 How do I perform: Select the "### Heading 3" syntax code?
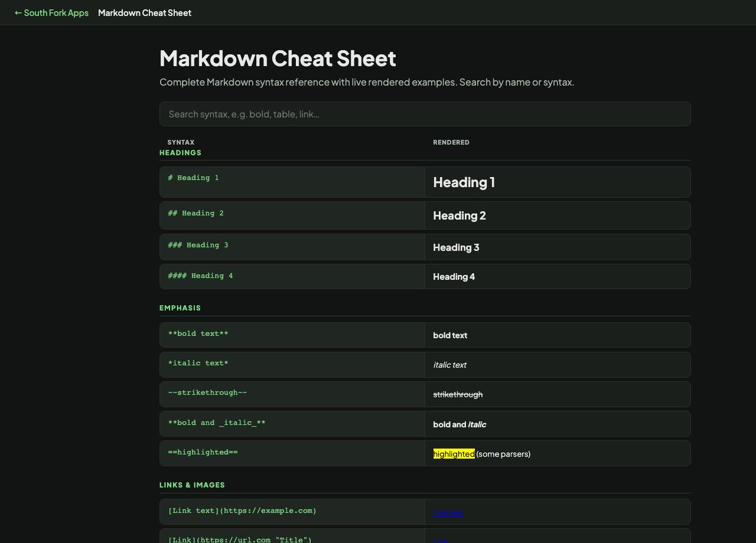click(x=198, y=245)
